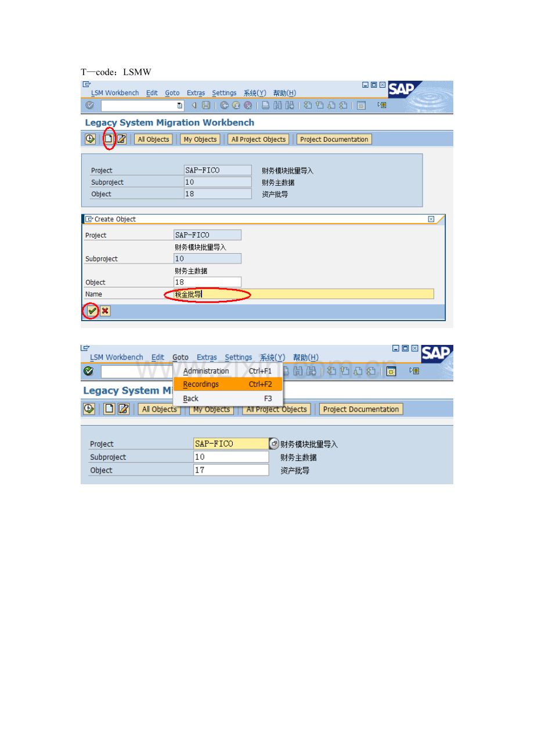Click Change pencil icon in window with Goto menu open
The width and height of the screenshot is (534, 756).
pos(124,409)
